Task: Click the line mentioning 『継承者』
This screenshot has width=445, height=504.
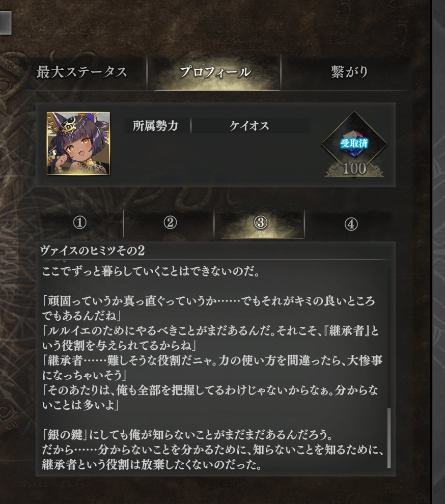Action: click(x=210, y=338)
